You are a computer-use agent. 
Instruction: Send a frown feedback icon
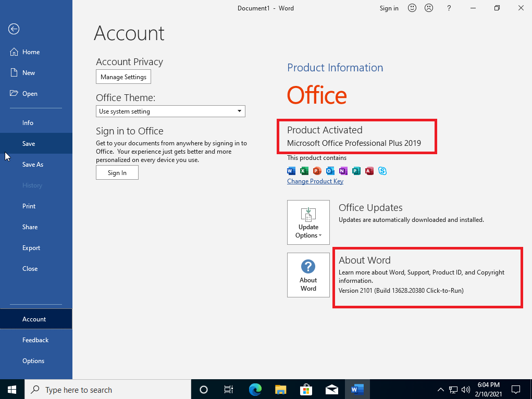[429, 8]
